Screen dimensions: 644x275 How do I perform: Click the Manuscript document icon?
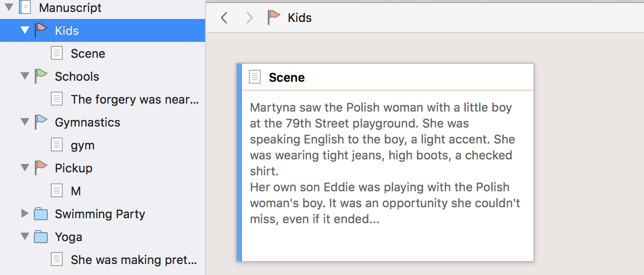click(25, 7)
